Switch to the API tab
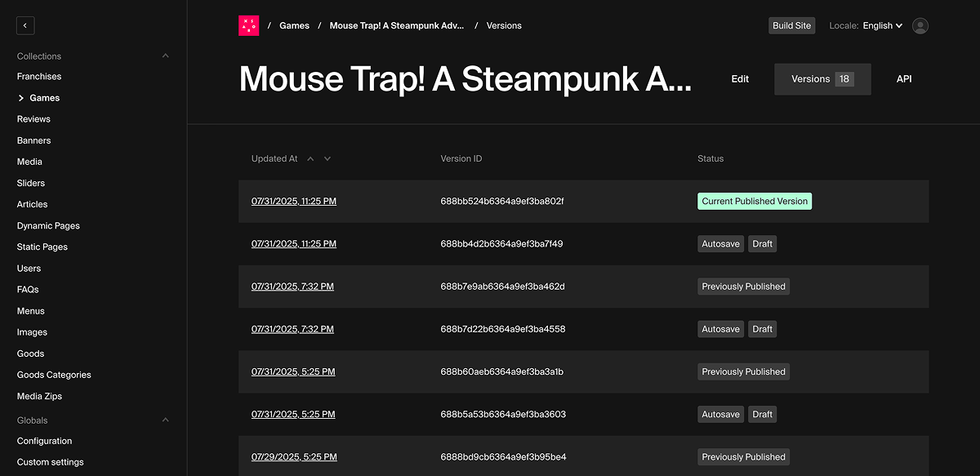The image size is (980, 476). pos(904,79)
